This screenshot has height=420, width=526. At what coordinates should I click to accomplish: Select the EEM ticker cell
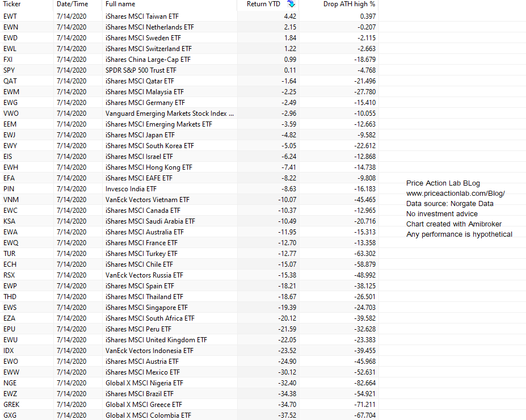pos(10,124)
